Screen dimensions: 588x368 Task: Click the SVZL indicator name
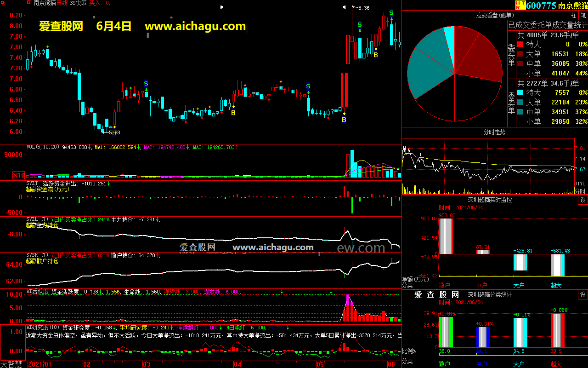32,219
